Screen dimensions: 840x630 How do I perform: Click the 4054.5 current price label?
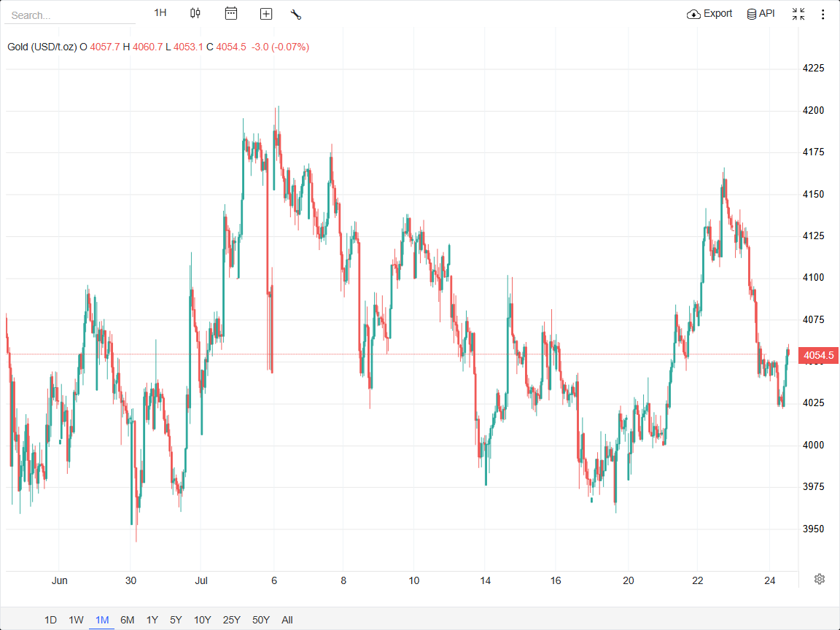818,355
